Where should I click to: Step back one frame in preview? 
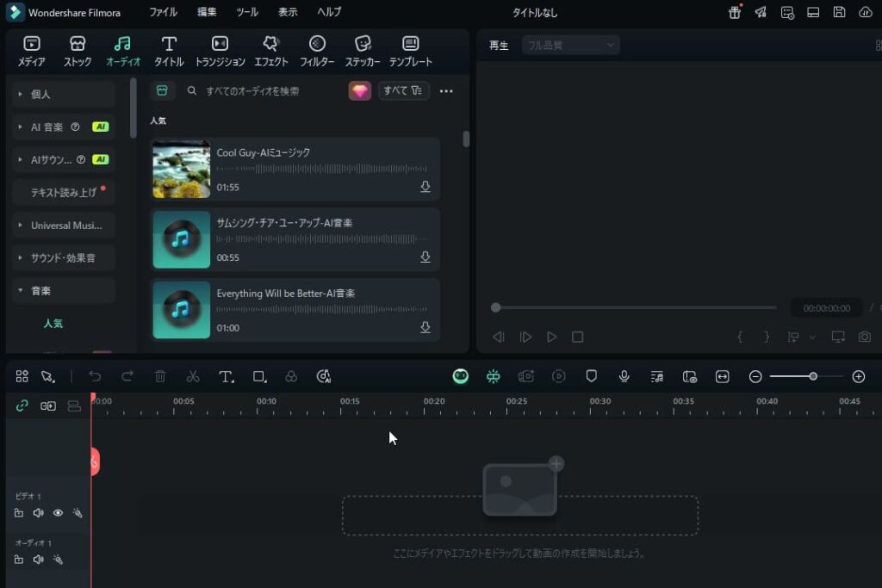pos(499,337)
